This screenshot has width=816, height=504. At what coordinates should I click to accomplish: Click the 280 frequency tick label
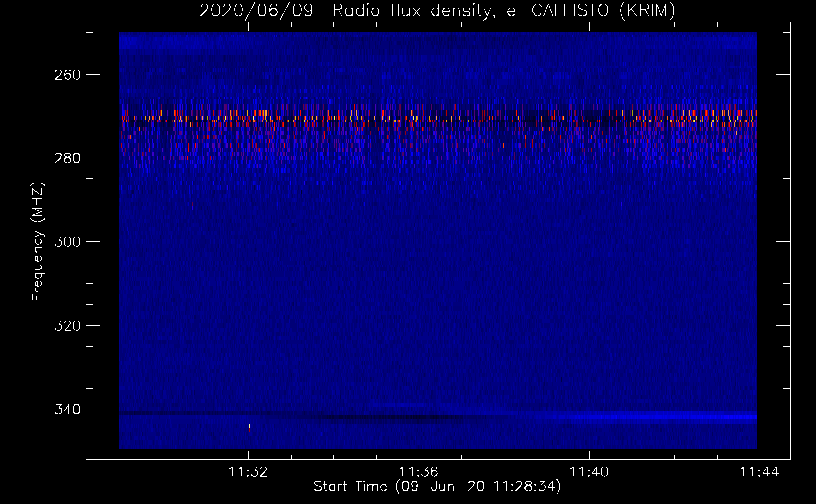click(x=67, y=158)
